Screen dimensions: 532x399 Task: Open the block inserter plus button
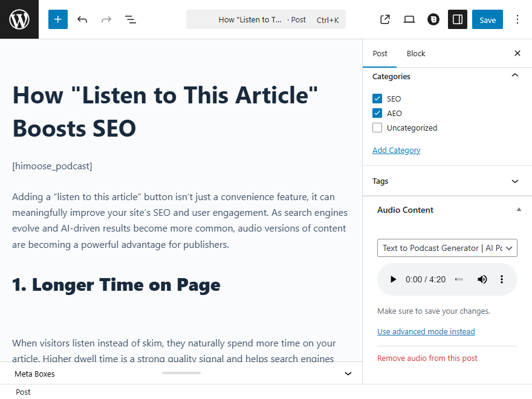coord(58,19)
